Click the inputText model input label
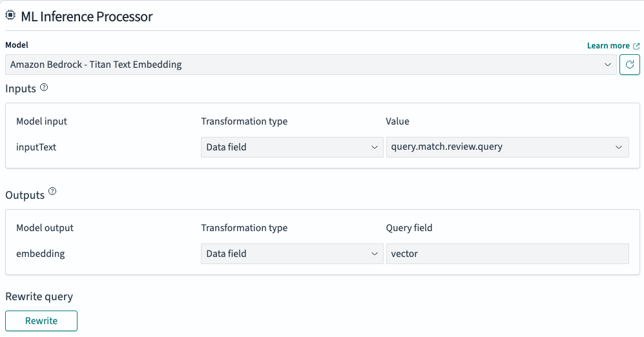Screen dimensions: 644x337 pyautogui.click(x=36, y=147)
